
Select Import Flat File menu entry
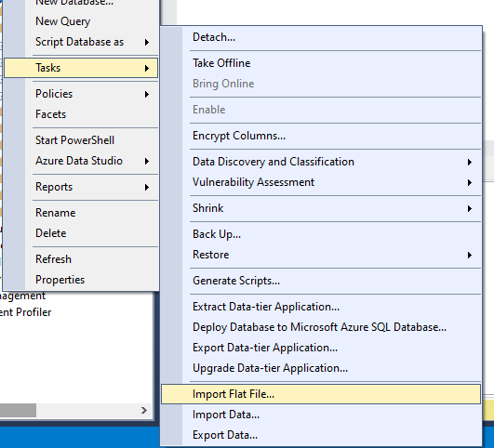[x=321, y=394]
